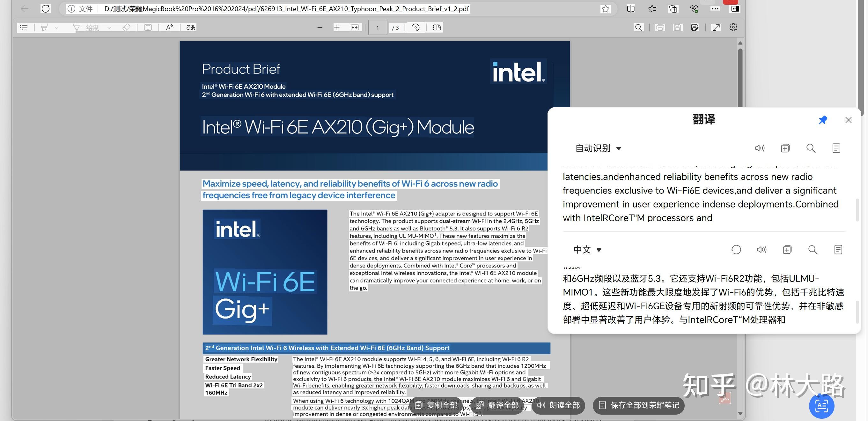Image resolution: width=868 pixels, height=421 pixels.
Task: Enter PDF full screen mode
Action: (716, 27)
